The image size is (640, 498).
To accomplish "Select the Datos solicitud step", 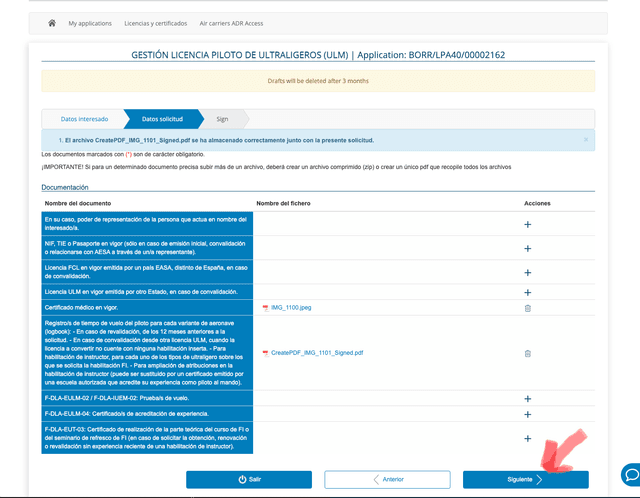I will point(162,119).
